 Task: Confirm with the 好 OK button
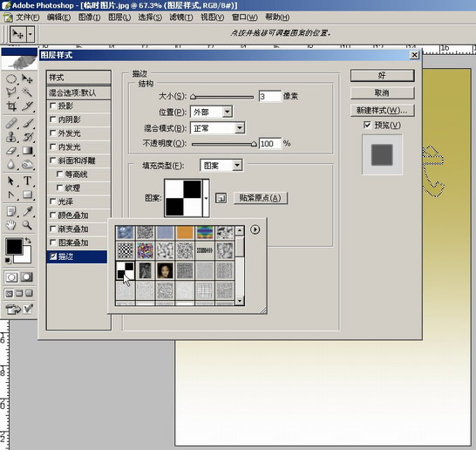pyautogui.click(x=382, y=76)
